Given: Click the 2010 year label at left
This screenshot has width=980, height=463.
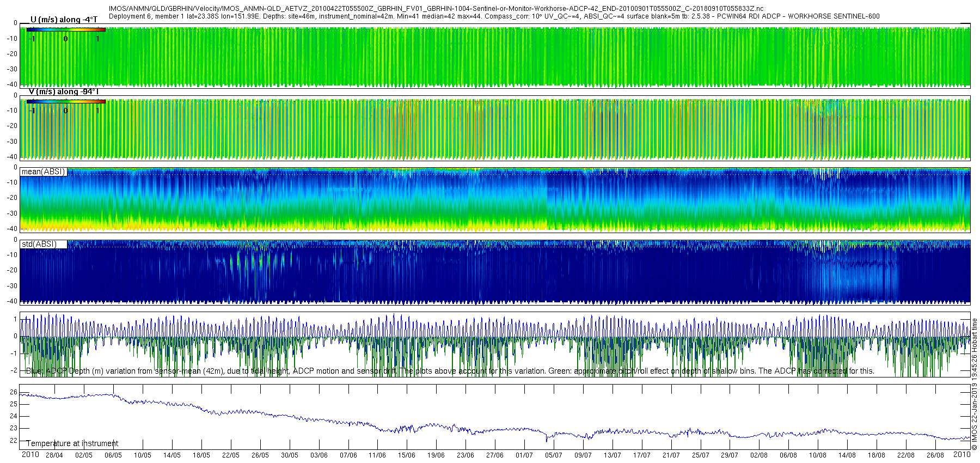Looking at the screenshot, I should 30,454.
